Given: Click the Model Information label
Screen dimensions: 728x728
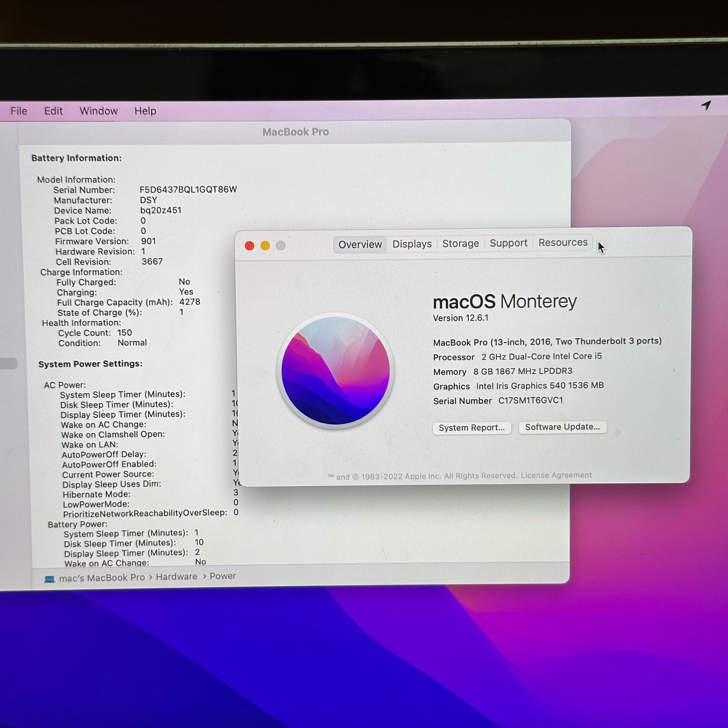Looking at the screenshot, I should coord(76,180).
